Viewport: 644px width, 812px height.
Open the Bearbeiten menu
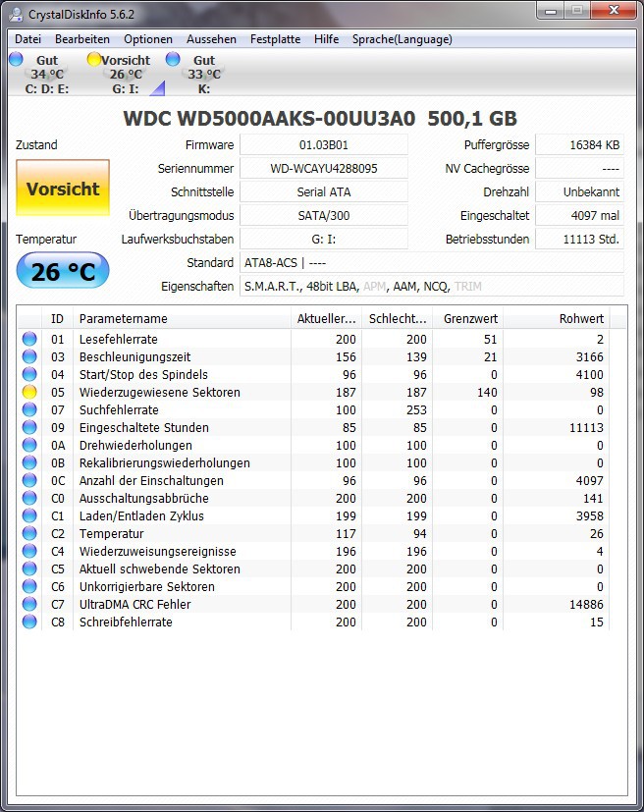pos(82,39)
